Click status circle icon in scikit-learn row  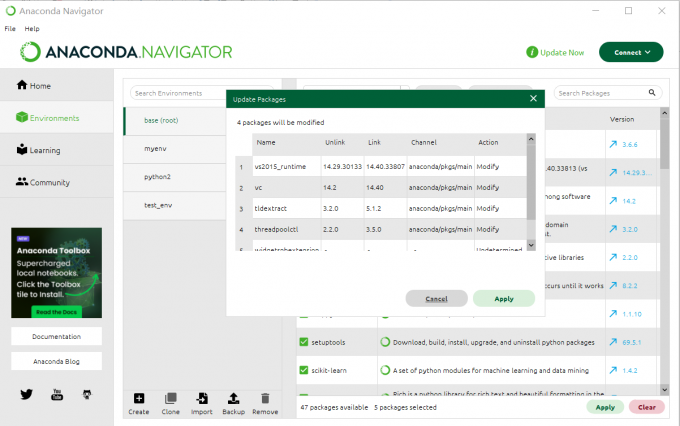tap(385, 370)
